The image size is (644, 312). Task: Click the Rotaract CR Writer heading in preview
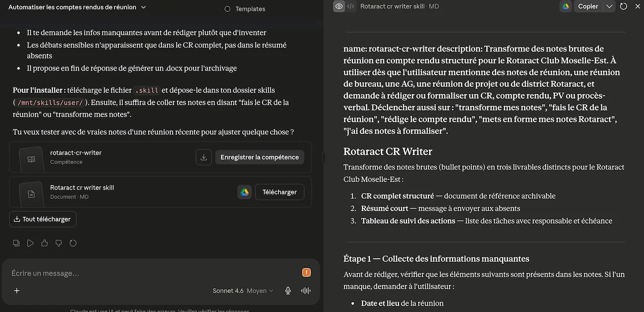click(388, 151)
